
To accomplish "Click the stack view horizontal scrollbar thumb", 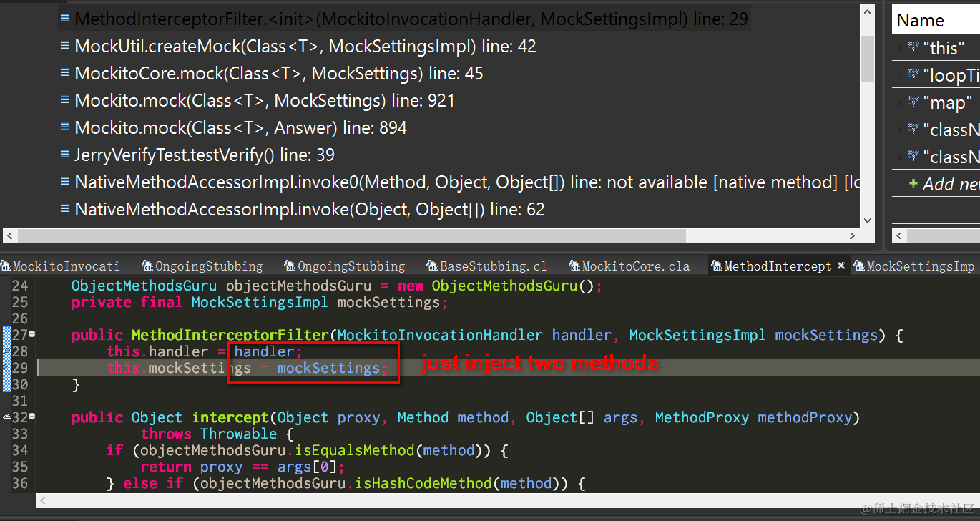I will (351, 235).
